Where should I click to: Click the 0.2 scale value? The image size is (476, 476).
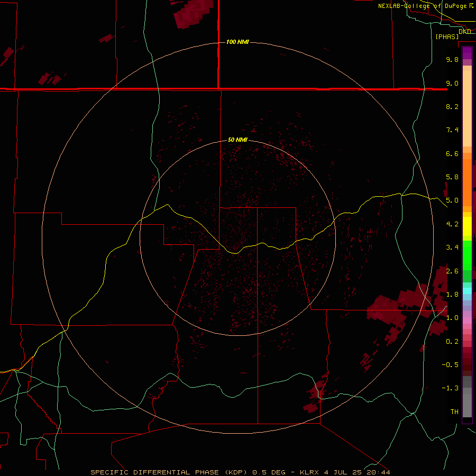(452, 341)
